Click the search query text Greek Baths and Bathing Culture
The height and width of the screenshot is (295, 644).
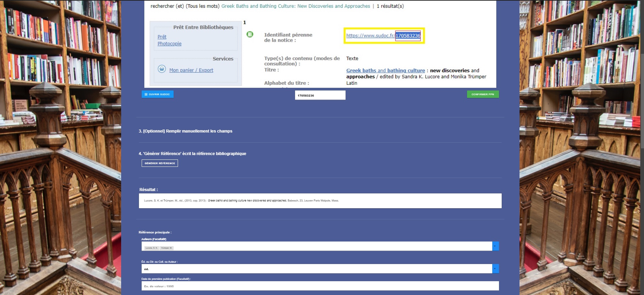point(295,6)
